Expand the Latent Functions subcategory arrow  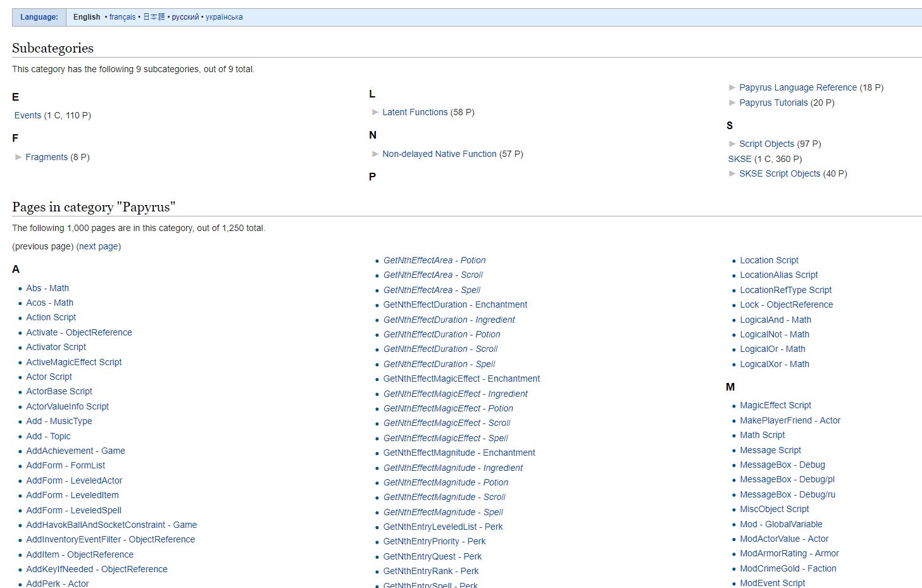click(375, 112)
